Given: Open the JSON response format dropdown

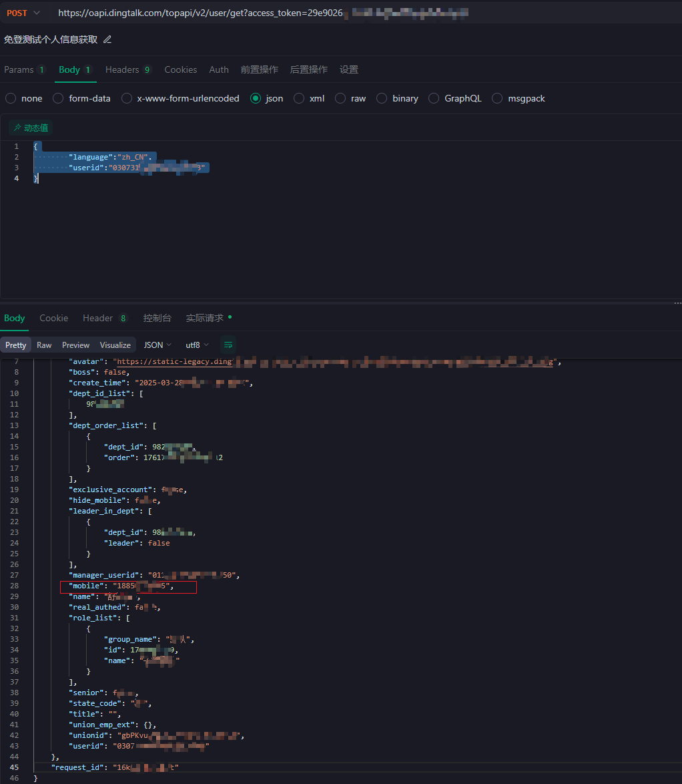Looking at the screenshot, I should click(x=157, y=345).
